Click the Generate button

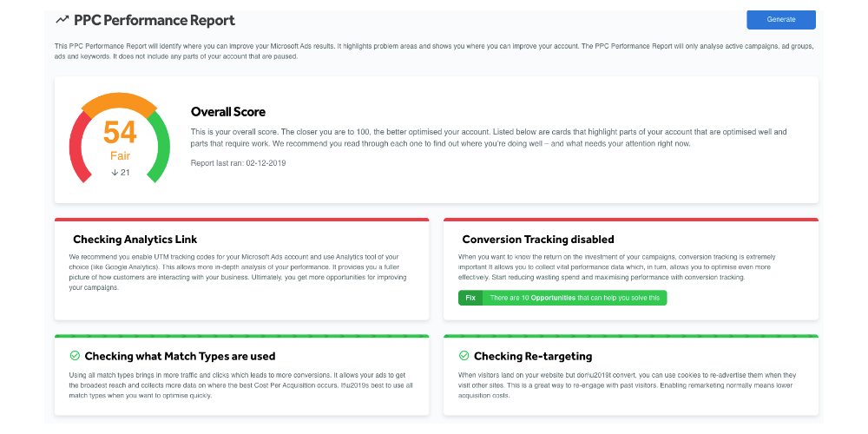click(780, 19)
